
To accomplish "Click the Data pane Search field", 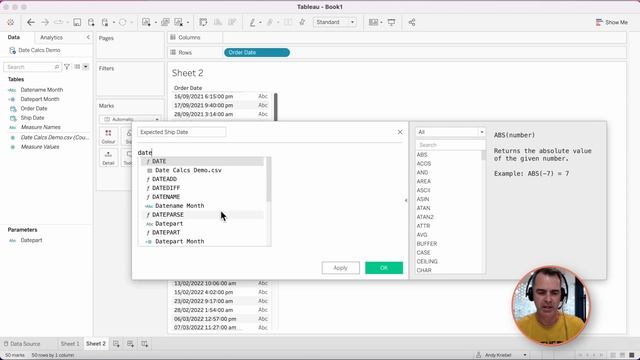I will 32,67.
